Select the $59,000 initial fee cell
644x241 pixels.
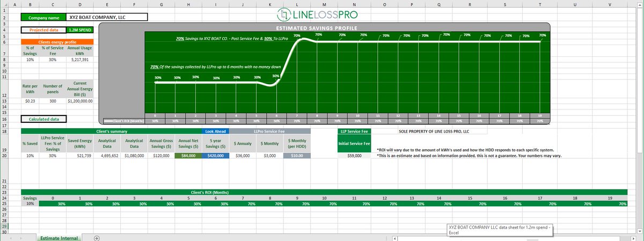353,156
